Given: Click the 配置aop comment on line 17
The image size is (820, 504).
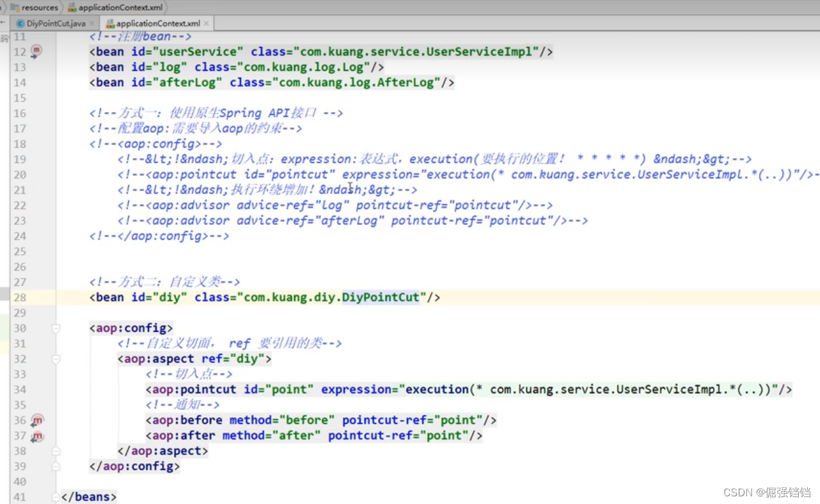Looking at the screenshot, I should [196, 129].
